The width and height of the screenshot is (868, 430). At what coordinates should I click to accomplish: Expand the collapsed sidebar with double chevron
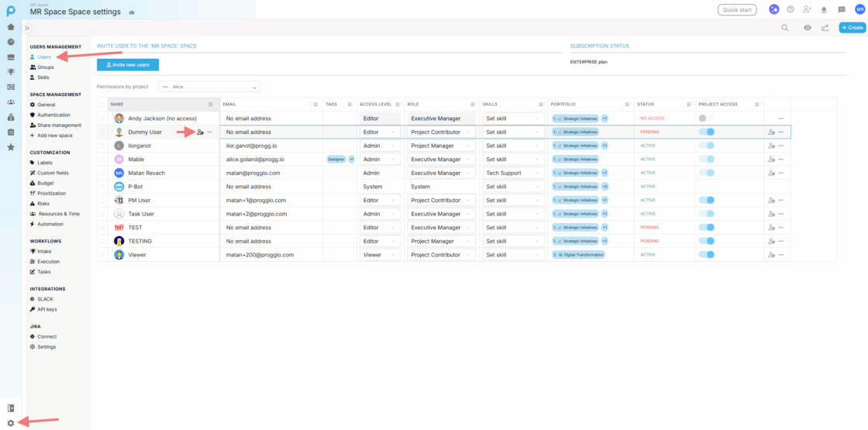[27, 28]
